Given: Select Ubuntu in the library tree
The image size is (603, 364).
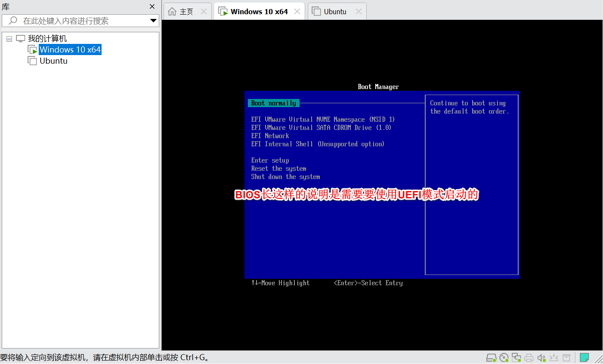Looking at the screenshot, I should click(53, 61).
